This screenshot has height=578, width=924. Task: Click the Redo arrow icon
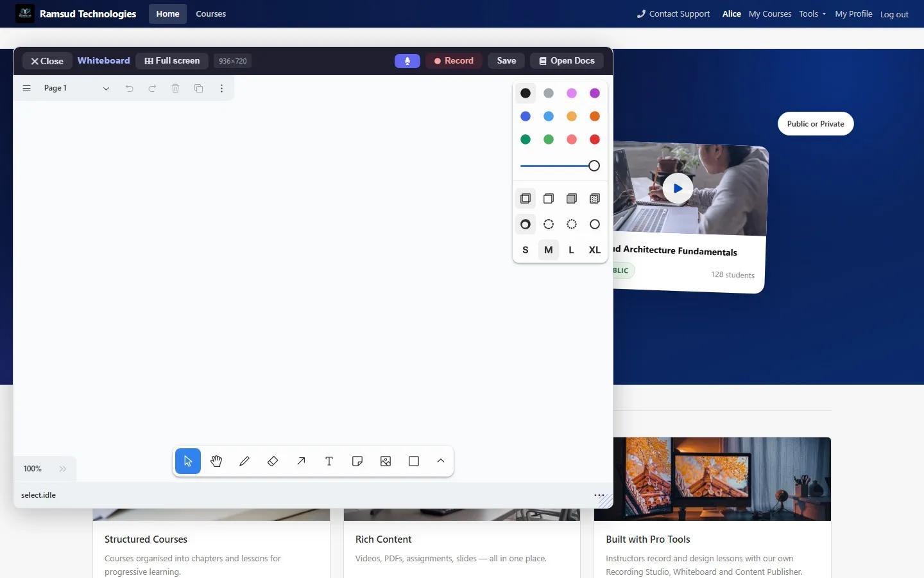[153, 88]
